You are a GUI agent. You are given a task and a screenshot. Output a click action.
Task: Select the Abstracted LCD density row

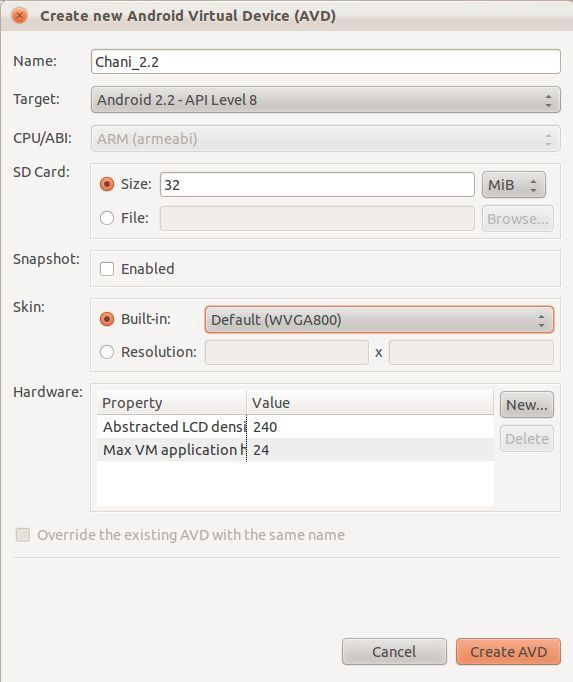pyautogui.click(x=295, y=427)
